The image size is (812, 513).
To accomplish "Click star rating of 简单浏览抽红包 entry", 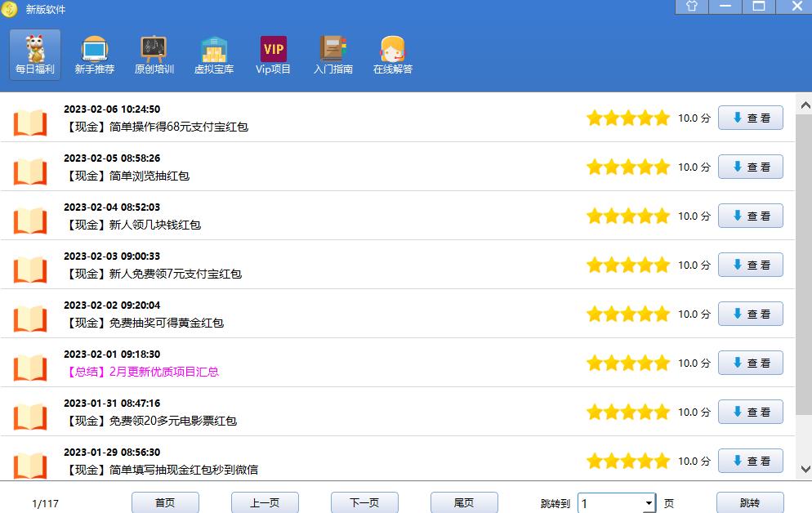I will point(627,167).
